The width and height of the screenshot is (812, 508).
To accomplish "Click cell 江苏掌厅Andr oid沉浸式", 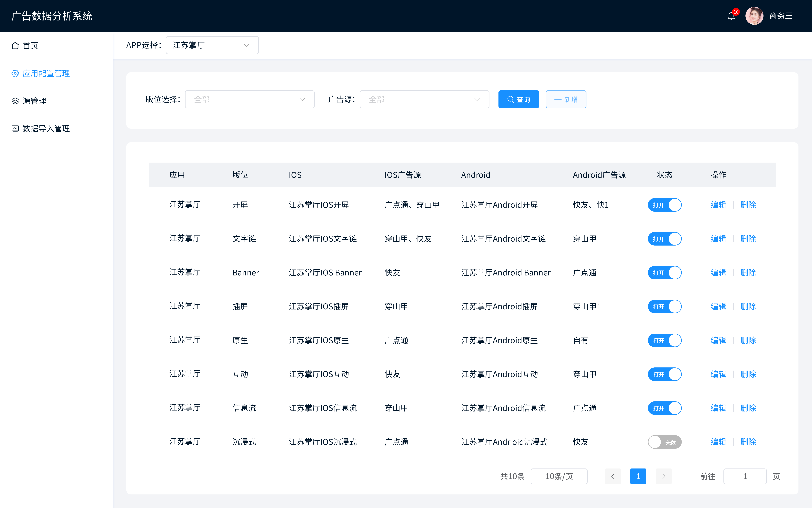I will (504, 442).
